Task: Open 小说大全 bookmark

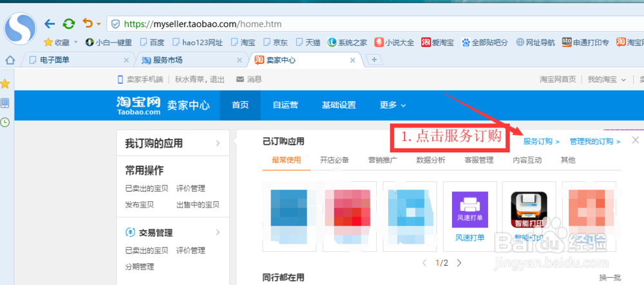Action: (394, 43)
